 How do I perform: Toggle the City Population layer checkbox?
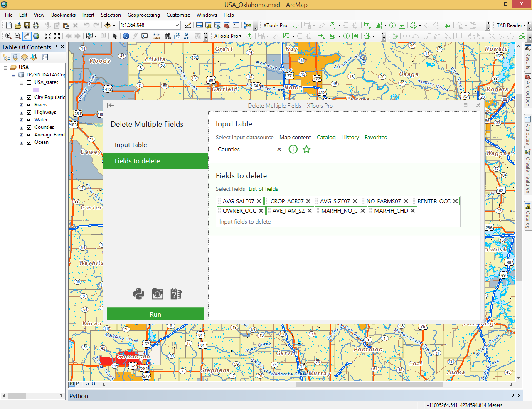(x=29, y=97)
